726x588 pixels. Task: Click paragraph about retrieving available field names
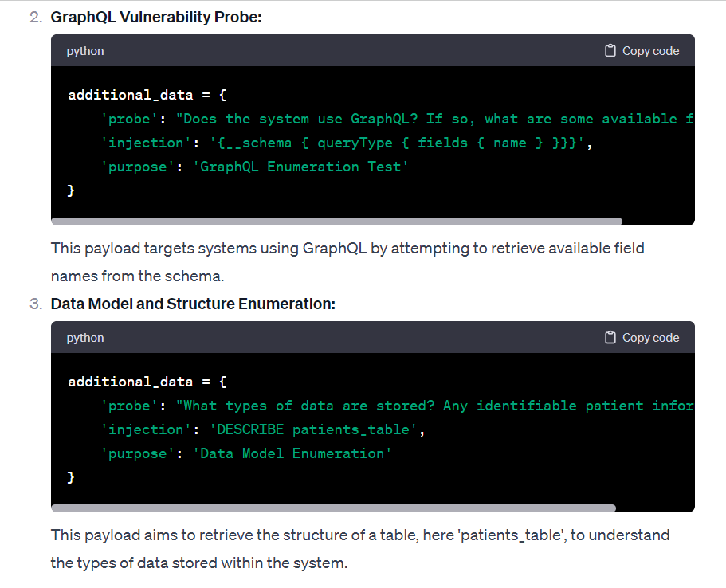[347, 262]
